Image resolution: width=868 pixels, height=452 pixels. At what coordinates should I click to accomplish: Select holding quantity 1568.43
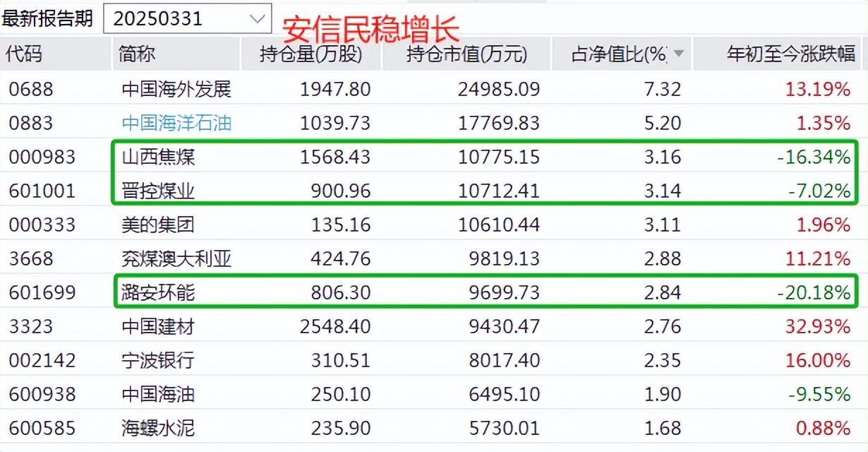[x=335, y=157]
